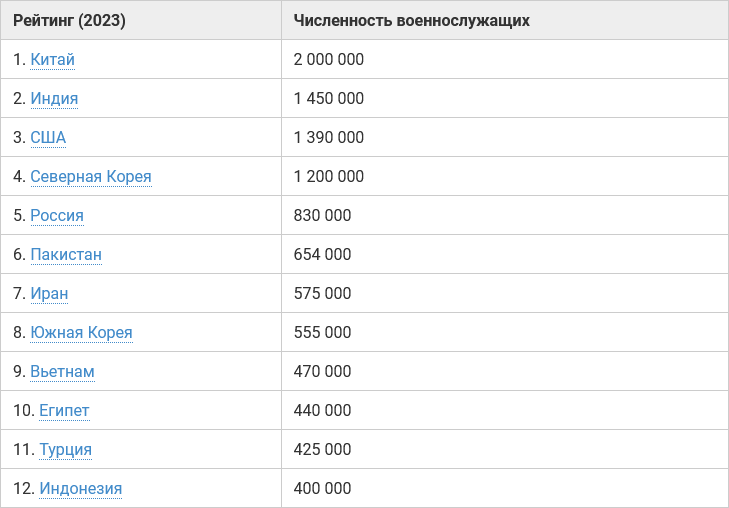Screen dimensions: 729x508
Task: Select the 1 450 000 value cell
Action: coord(505,98)
